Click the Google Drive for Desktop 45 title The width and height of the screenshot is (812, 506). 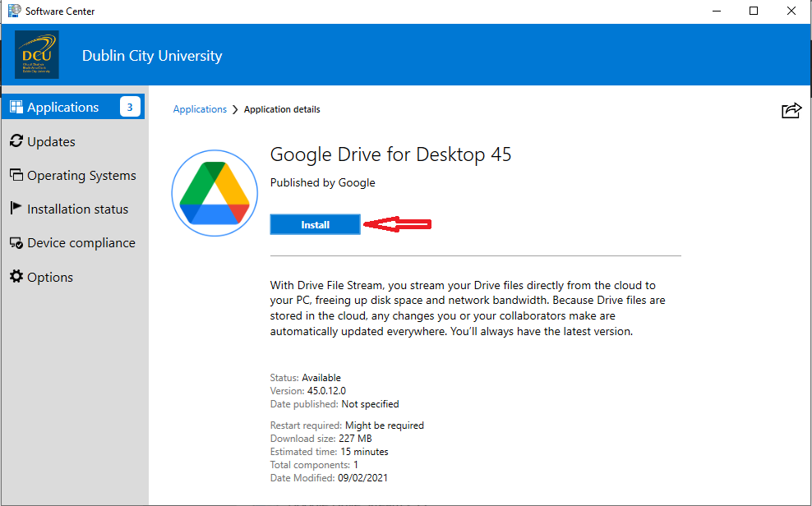390,154
